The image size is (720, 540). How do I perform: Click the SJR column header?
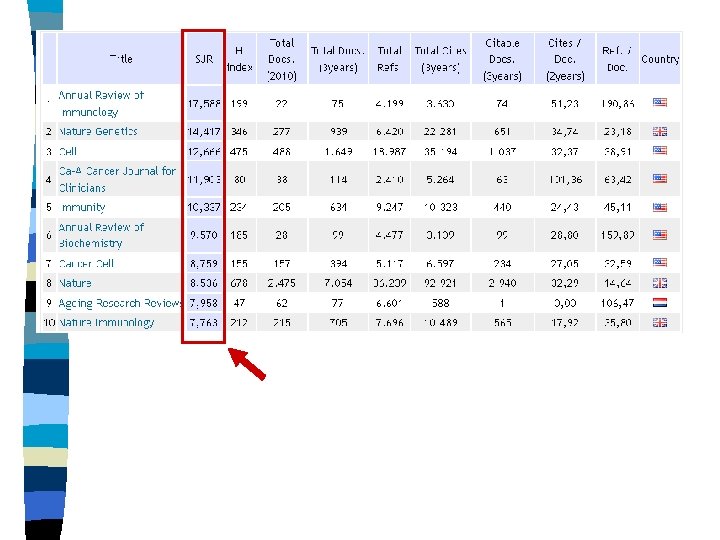tap(204, 59)
